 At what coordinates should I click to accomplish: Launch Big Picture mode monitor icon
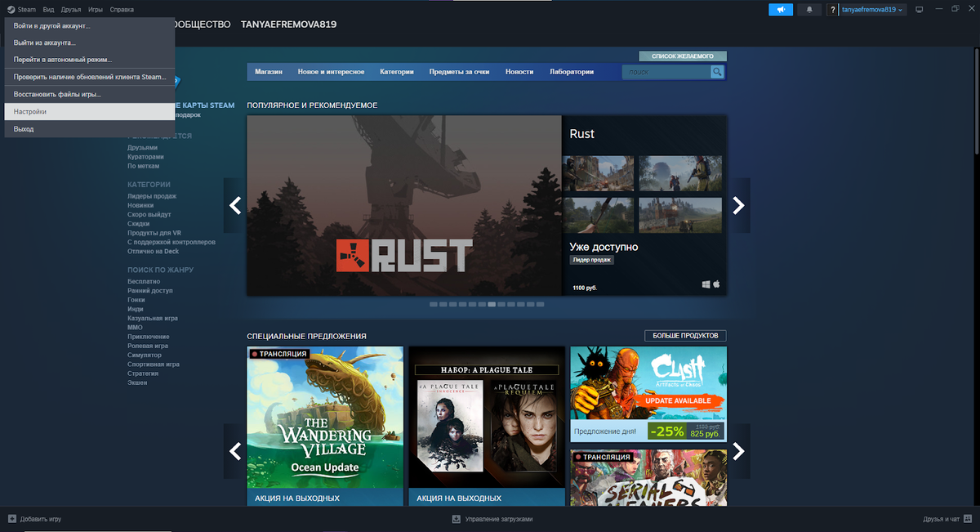coord(919,9)
